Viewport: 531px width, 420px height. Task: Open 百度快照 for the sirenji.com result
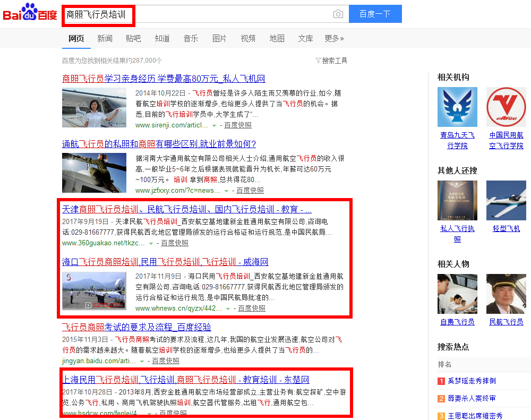click(x=238, y=125)
